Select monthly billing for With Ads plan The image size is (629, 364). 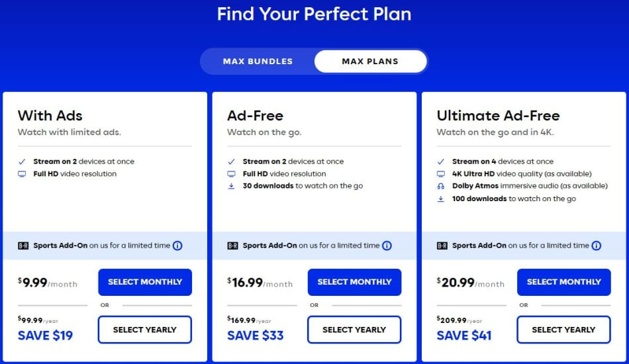(x=145, y=282)
